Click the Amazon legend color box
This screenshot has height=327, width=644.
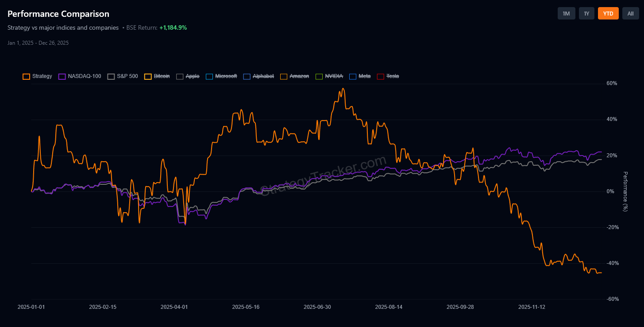[283, 76]
